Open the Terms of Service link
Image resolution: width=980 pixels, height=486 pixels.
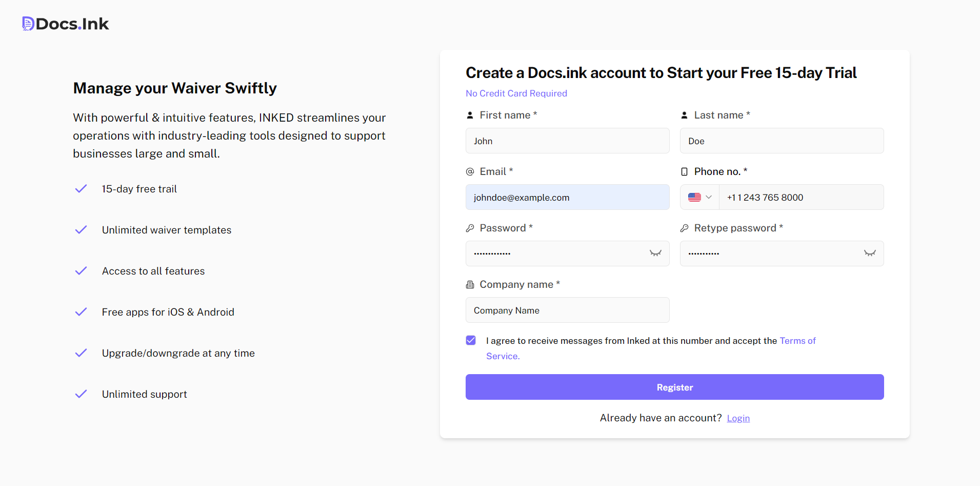click(x=797, y=341)
